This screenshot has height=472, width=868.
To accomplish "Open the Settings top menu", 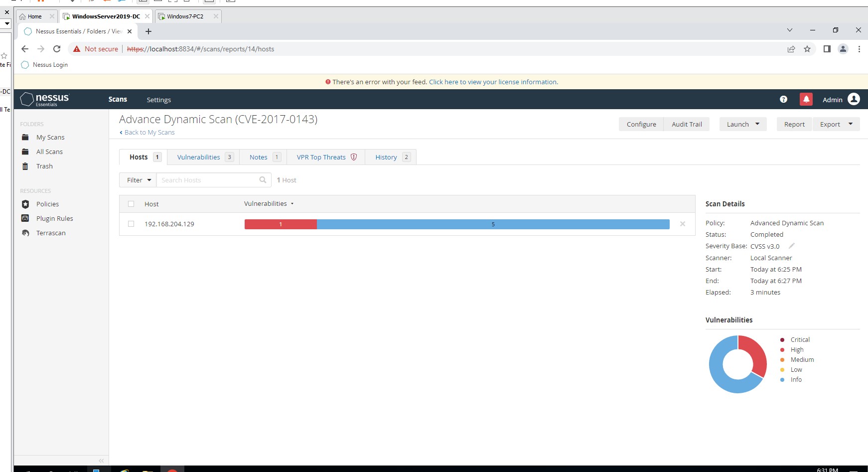I will pos(158,100).
